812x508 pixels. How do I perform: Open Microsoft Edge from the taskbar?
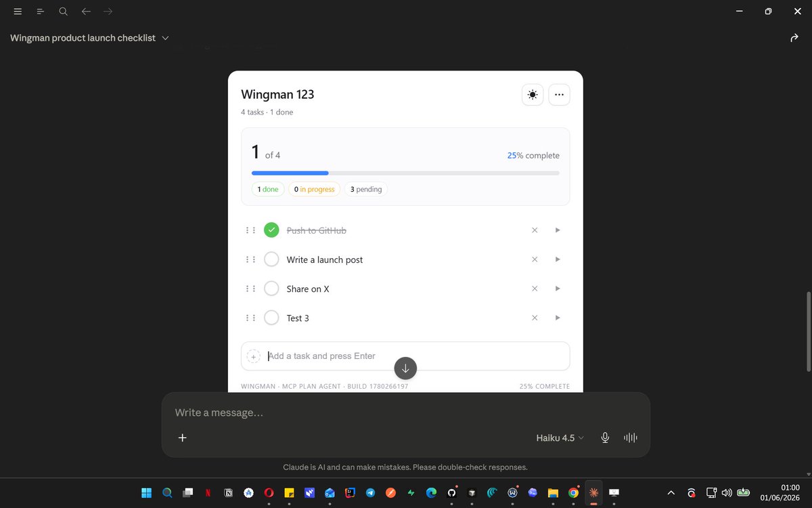click(431, 492)
